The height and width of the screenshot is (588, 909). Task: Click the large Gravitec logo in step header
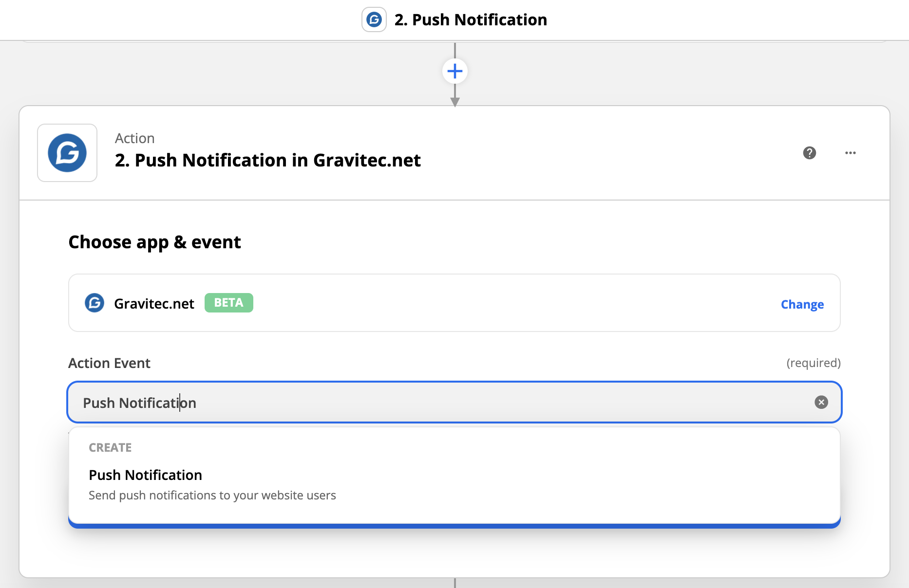pyautogui.click(x=67, y=153)
